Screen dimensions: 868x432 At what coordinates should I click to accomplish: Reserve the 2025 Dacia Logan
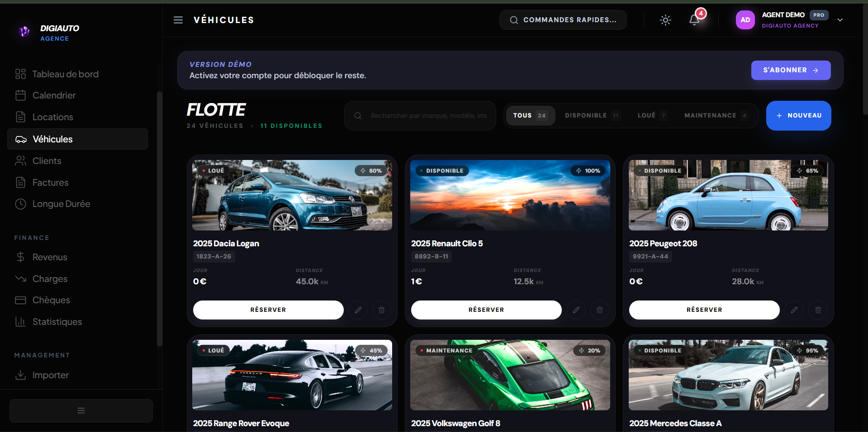coord(268,310)
